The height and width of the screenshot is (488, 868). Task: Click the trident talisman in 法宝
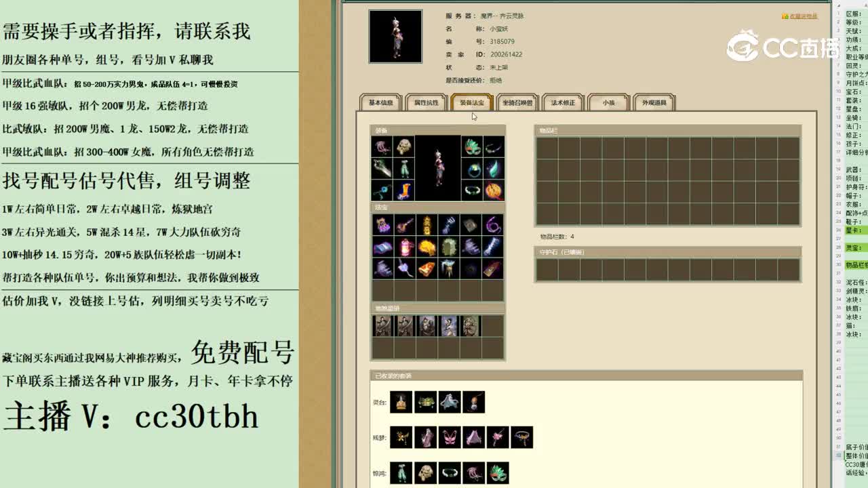click(448, 224)
